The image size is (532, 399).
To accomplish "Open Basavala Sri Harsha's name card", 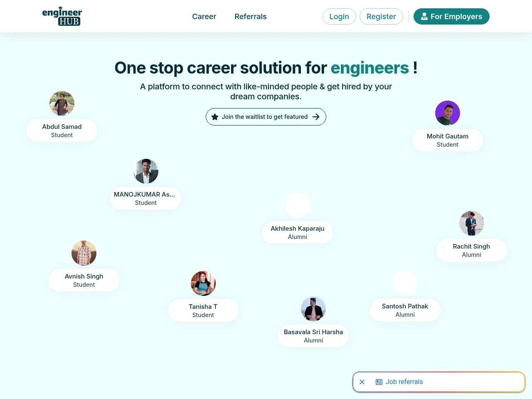I will 313,336.
